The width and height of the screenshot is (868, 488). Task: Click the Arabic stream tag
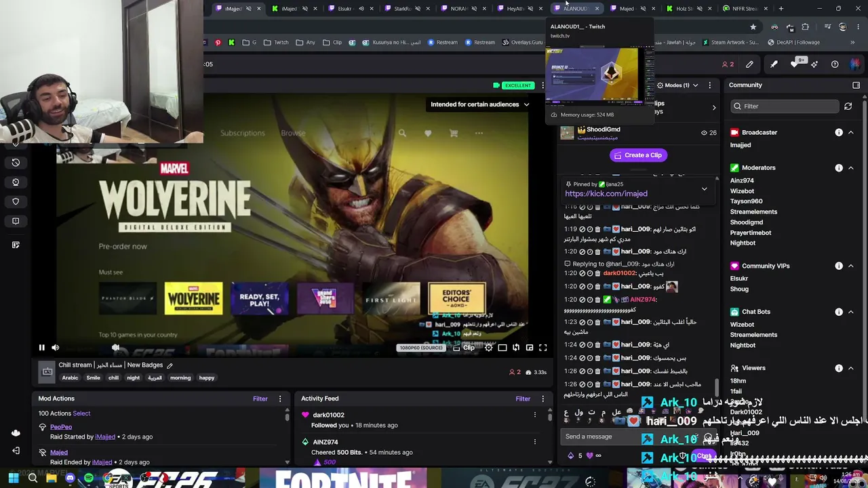click(71, 378)
